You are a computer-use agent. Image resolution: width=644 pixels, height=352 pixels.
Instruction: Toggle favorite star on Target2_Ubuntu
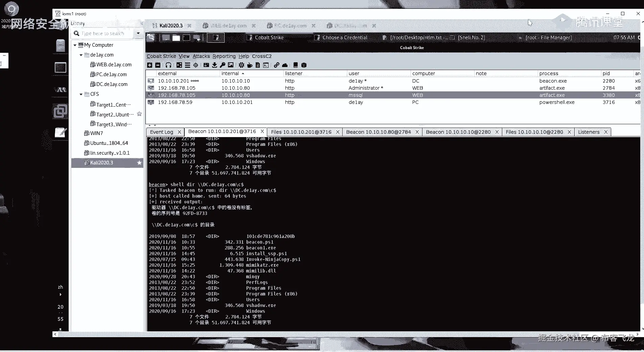tap(139, 114)
